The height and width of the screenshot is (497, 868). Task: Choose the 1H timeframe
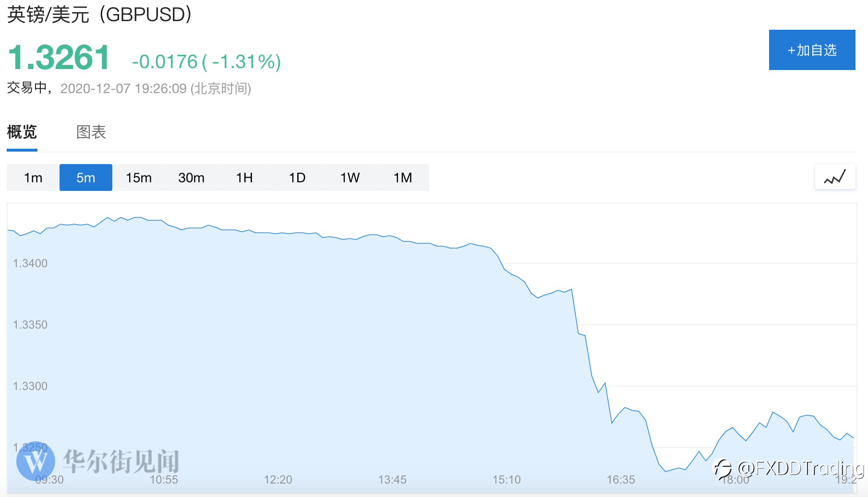(x=244, y=177)
